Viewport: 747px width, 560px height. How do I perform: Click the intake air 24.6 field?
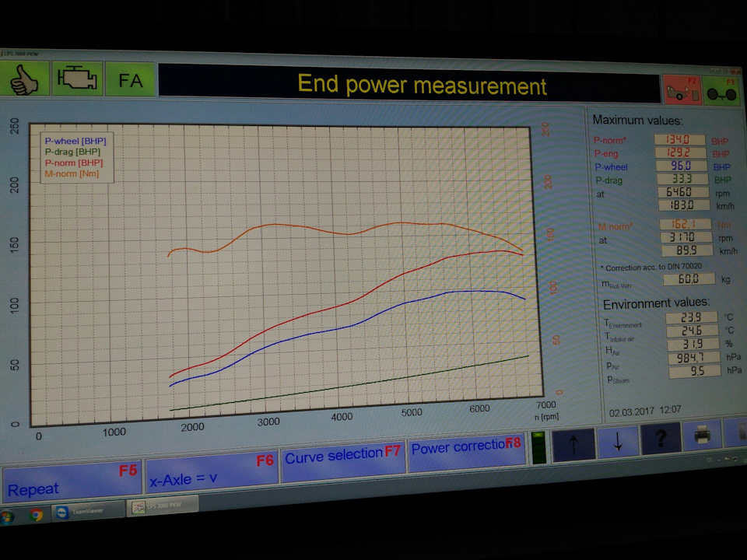[x=693, y=331]
